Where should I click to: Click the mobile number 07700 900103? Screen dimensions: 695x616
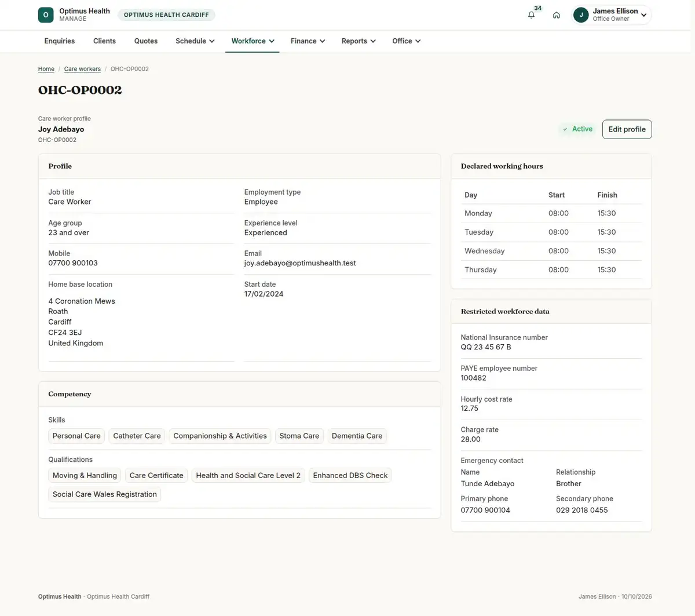(73, 263)
